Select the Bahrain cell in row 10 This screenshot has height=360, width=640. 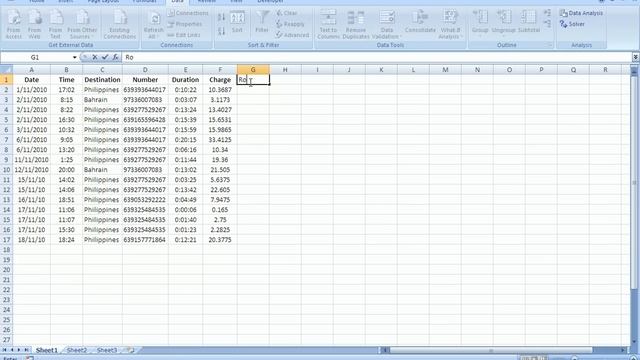[102, 170]
